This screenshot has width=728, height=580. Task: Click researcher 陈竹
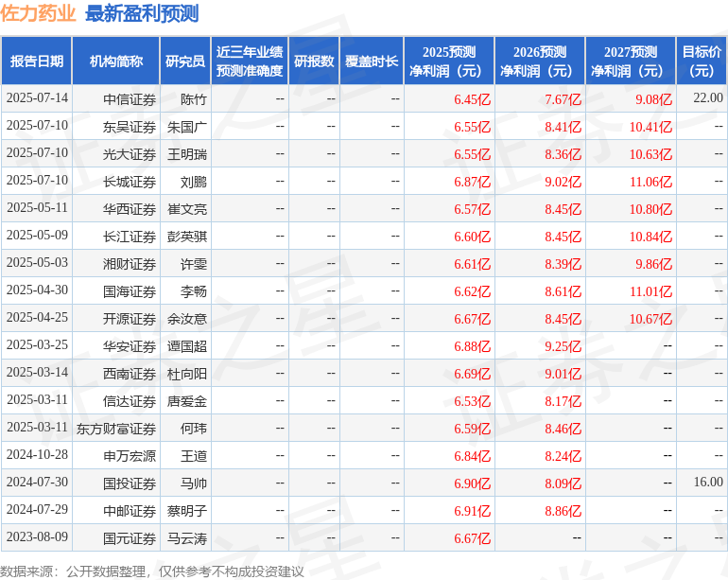(194, 99)
